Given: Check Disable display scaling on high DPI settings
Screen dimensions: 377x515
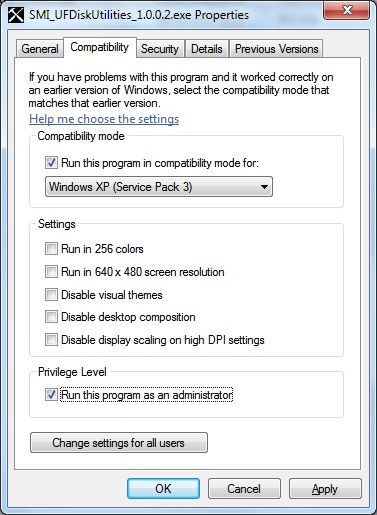Looking at the screenshot, I should point(51,340).
